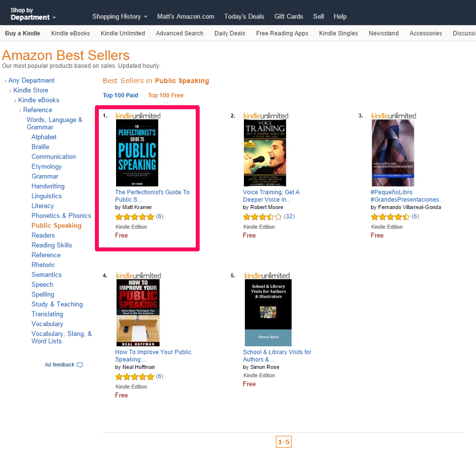Image resolution: width=476 pixels, height=455 pixels.
Task: Open Today's Deals menu item
Action: (244, 16)
